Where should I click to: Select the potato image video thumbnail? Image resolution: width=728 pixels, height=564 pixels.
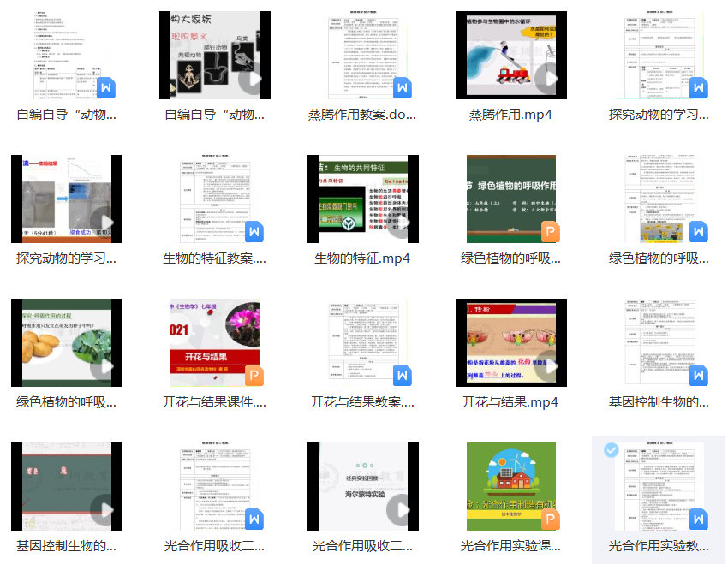point(67,342)
